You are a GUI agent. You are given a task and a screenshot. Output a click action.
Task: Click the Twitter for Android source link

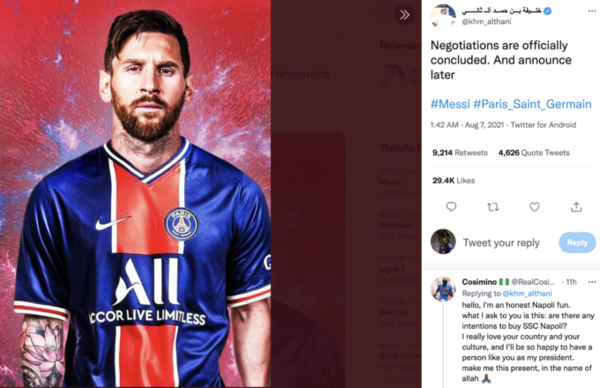(x=543, y=125)
